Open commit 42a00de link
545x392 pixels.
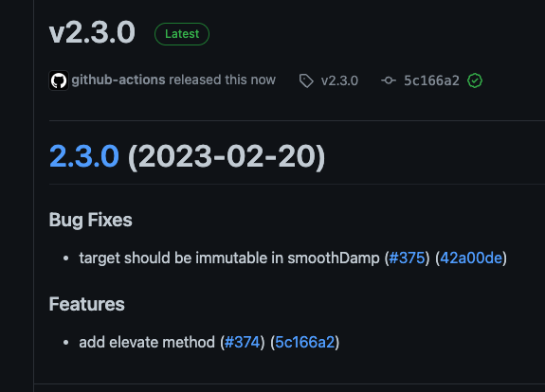point(471,258)
